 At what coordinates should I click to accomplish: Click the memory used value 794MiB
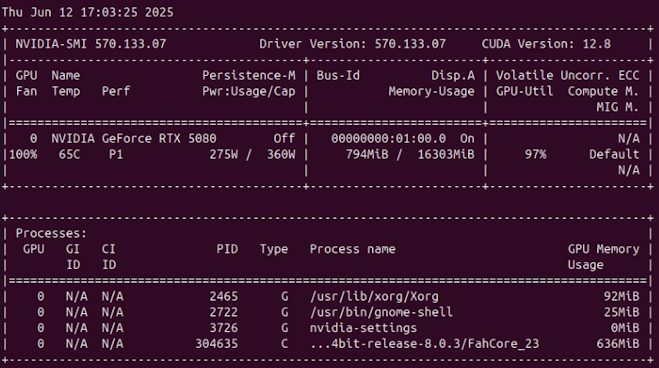click(367, 155)
